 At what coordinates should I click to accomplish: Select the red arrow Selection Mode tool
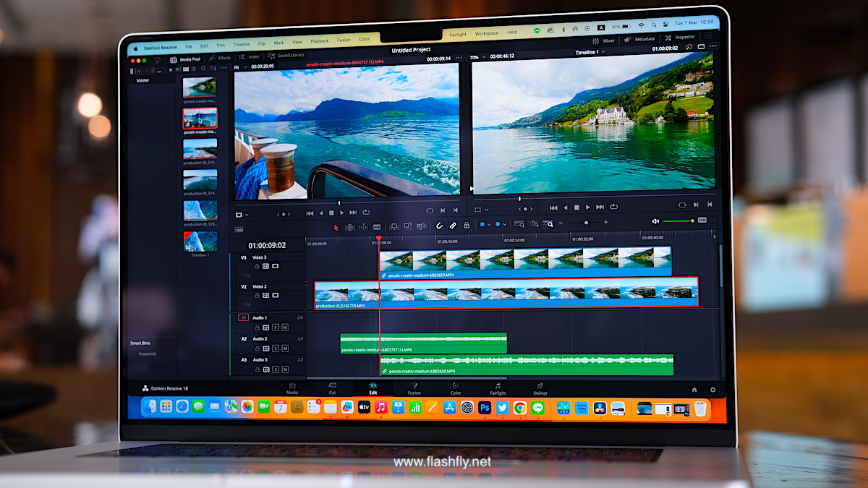[x=336, y=227]
